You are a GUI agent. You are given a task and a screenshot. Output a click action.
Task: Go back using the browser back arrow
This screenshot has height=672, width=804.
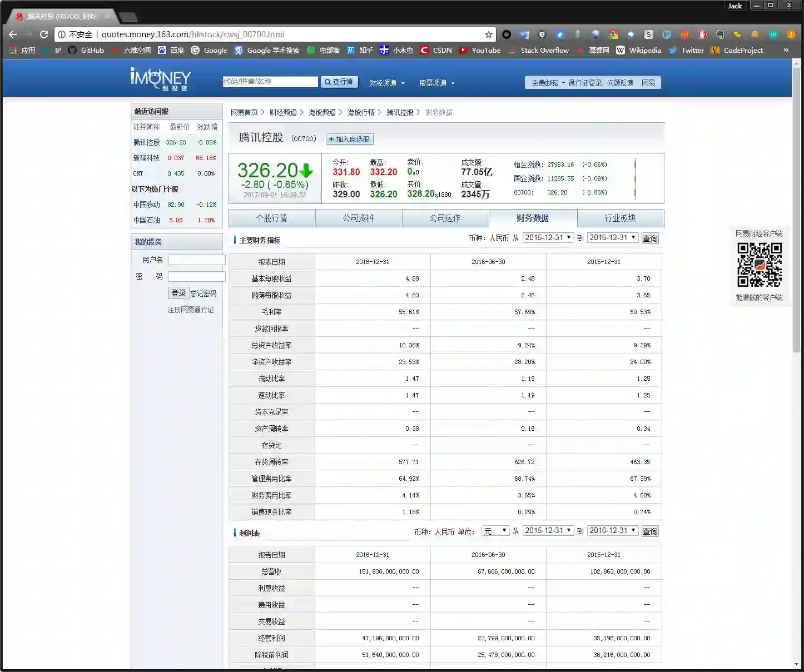(x=13, y=34)
